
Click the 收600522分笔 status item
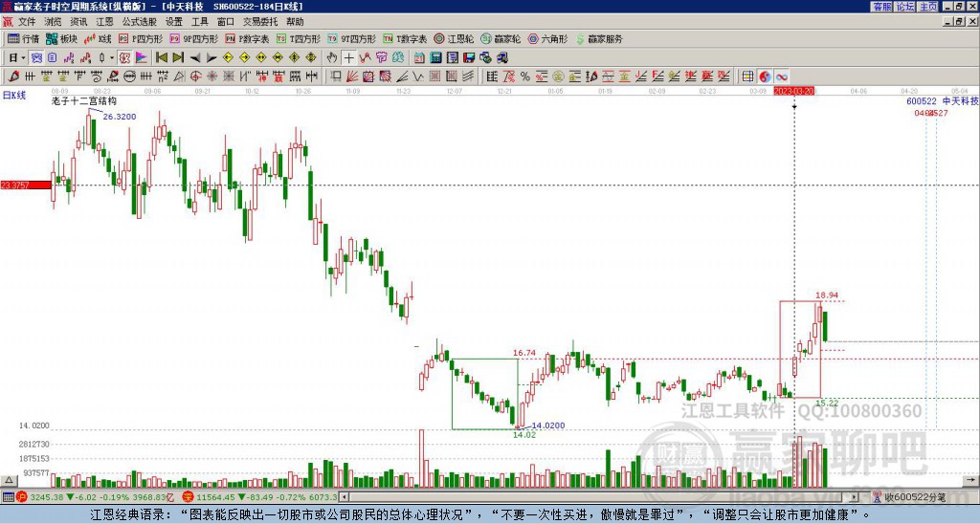point(909,497)
